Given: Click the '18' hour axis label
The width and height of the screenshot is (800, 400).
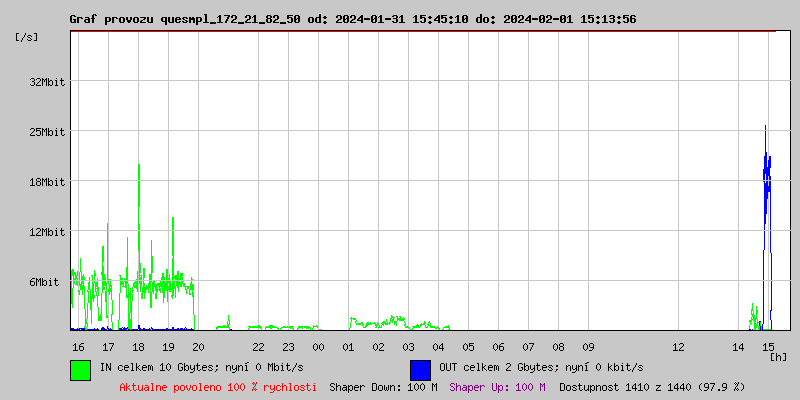Looking at the screenshot, I should 138,347.
